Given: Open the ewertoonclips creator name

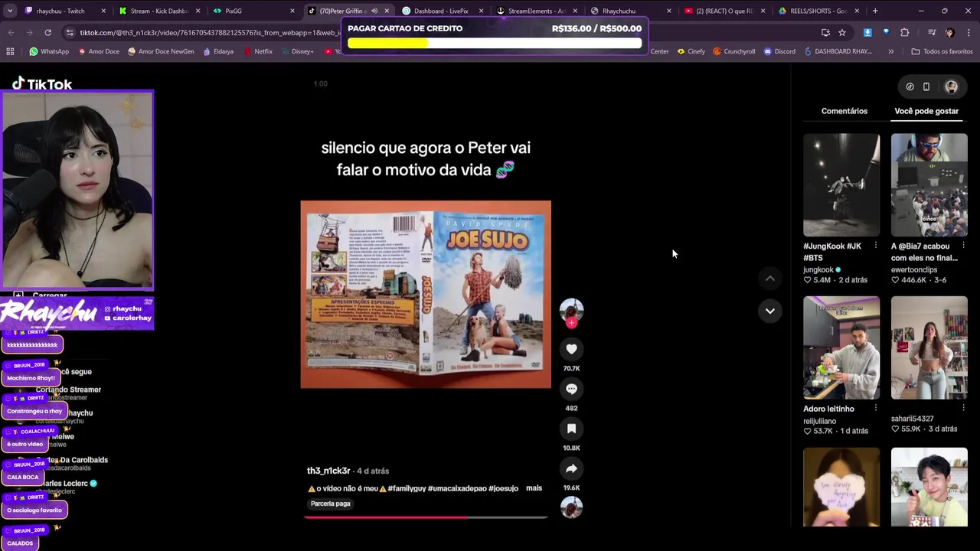Looking at the screenshot, I should tap(914, 270).
